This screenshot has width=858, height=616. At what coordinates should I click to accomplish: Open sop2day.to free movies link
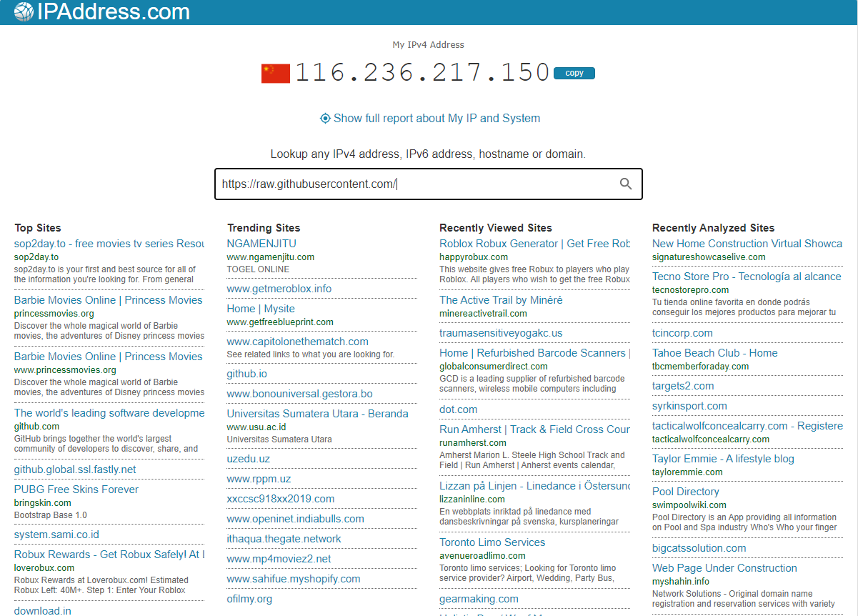coord(109,244)
